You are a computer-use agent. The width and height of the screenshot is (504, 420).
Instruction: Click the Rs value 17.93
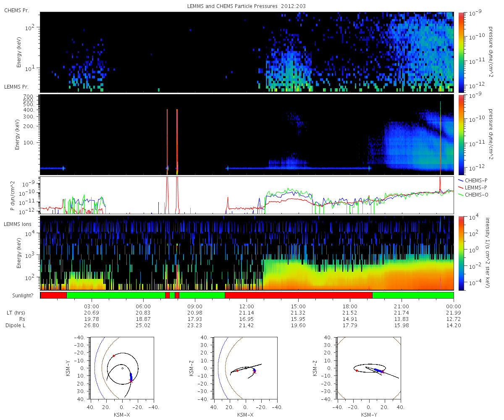(195, 319)
